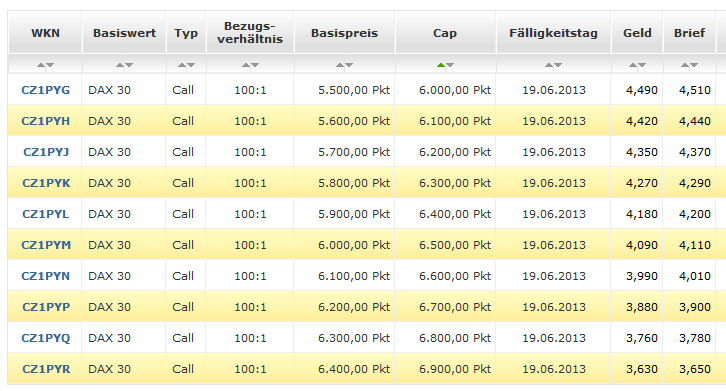Select Brief value 4,010

695,276
